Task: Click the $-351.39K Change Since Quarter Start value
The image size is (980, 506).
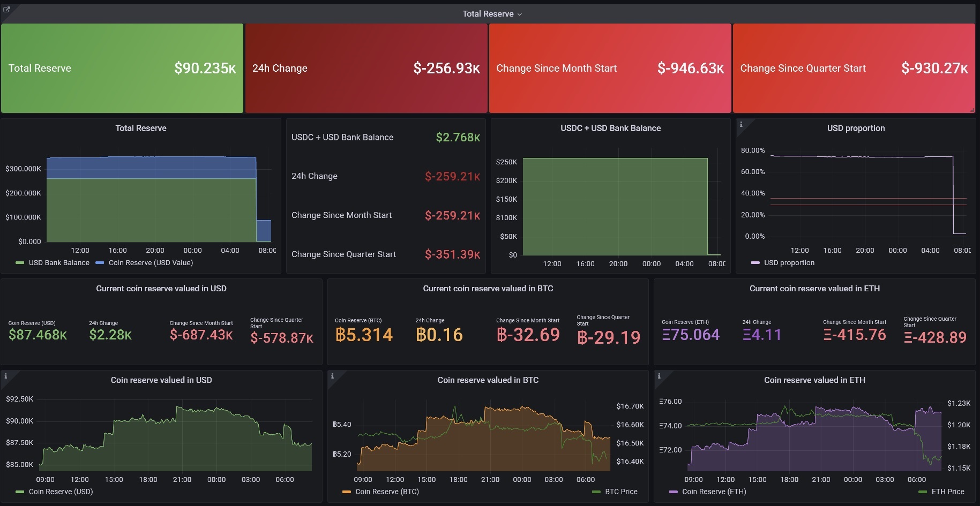Action: coord(452,254)
